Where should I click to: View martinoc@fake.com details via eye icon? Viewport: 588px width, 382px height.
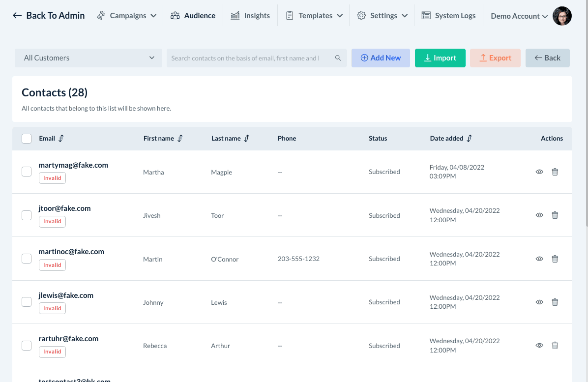(539, 259)
